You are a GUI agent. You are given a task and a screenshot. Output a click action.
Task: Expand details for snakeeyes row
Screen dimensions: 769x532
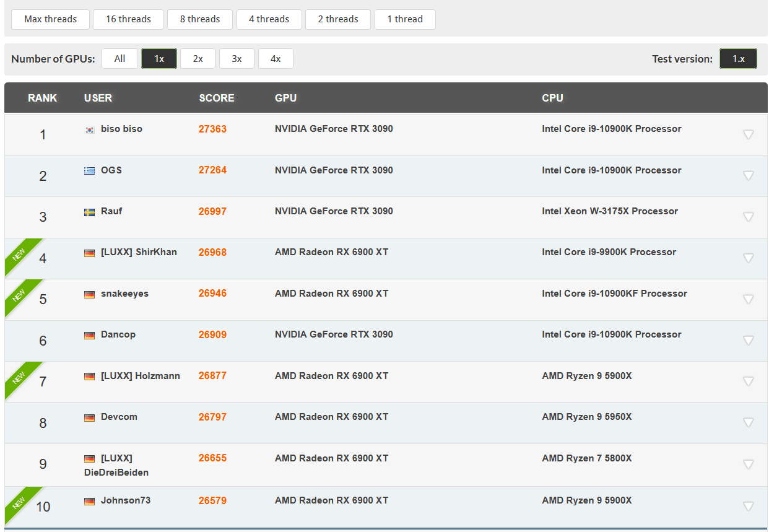coord(748,299)
